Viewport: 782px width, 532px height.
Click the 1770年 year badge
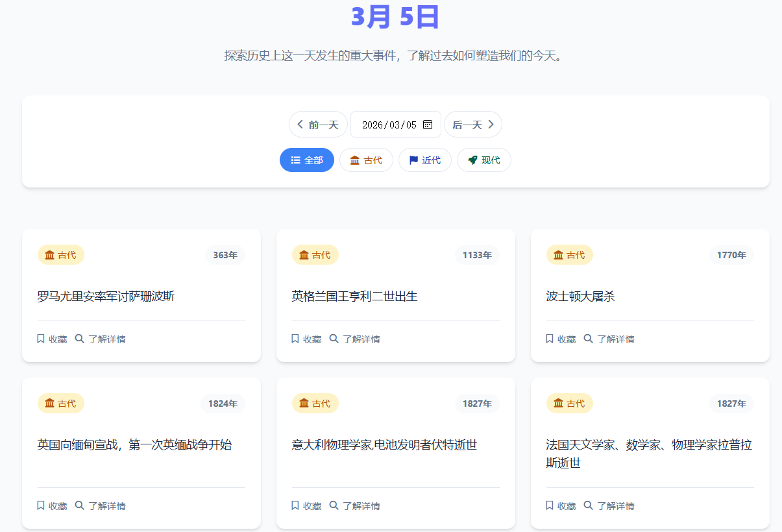point(731,255)
